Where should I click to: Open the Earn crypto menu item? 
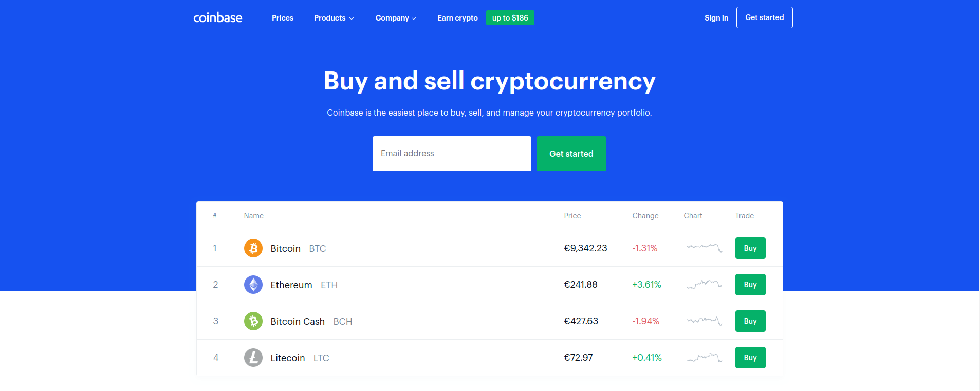tap(457, 18)
